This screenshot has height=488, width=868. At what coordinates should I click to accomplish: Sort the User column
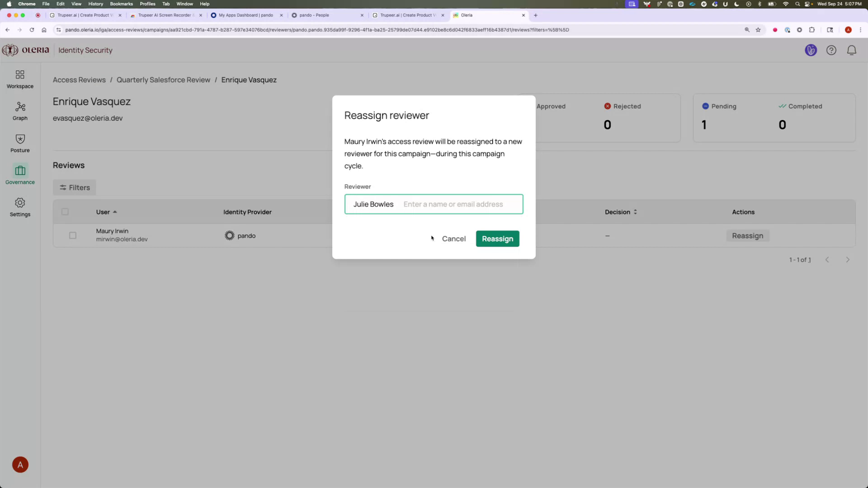pos(106,211)
